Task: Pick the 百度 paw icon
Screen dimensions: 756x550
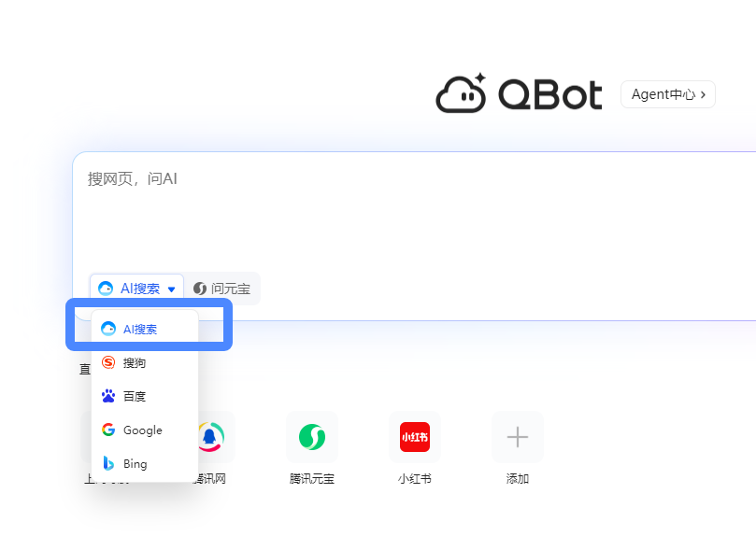Action: coord(108,396)
